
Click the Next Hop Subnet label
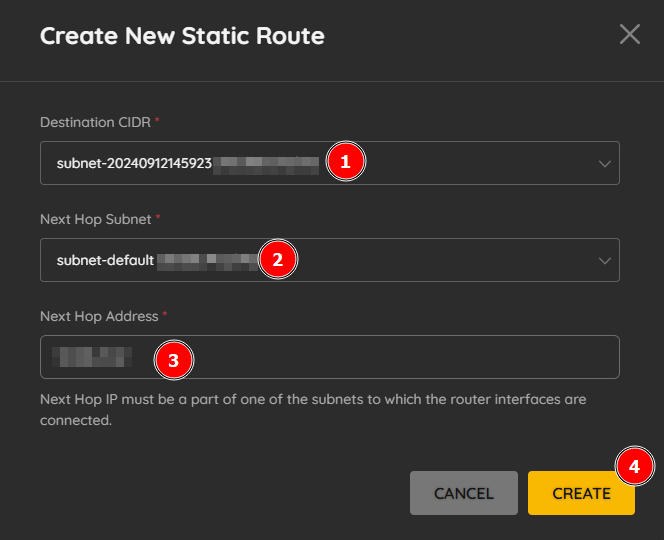tap(96, 219)
